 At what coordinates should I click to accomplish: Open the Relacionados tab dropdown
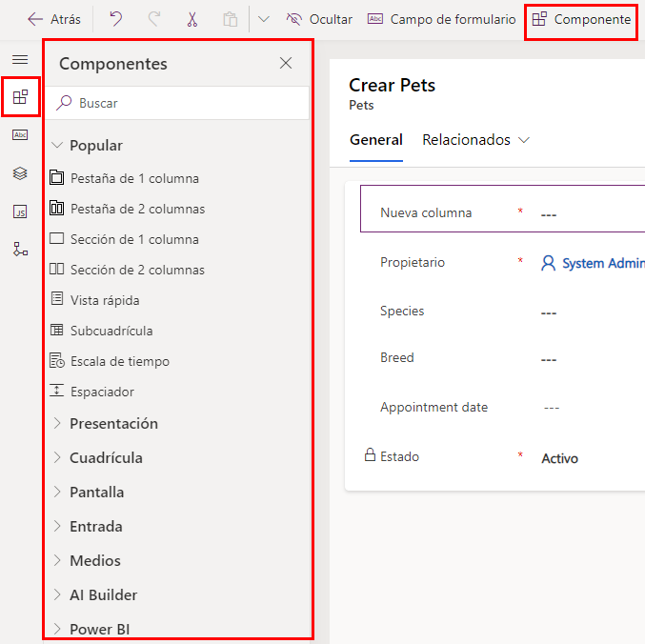coord(475,140)
